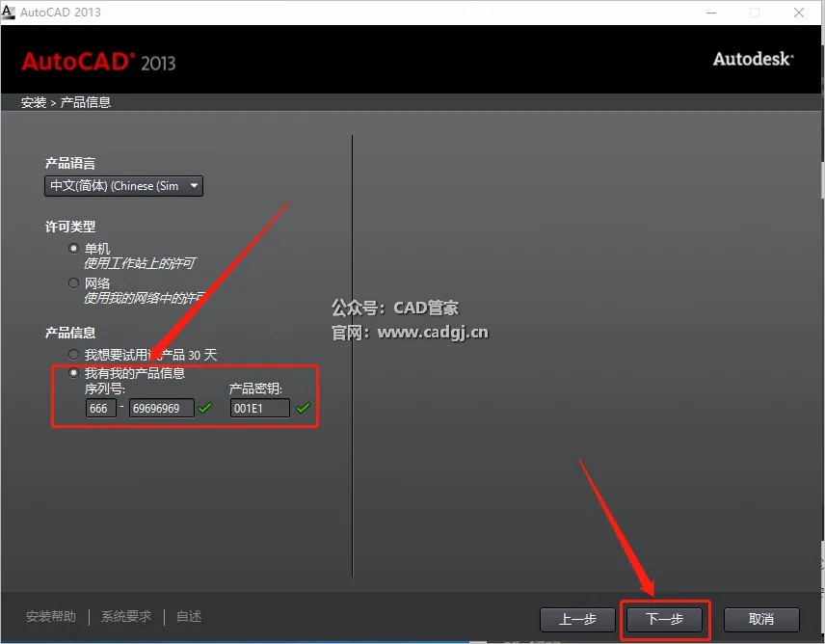This screenshot has width=825, height=644.
Task: Close the AutoCAD 2013 installer window
Action: coord(799,13)
